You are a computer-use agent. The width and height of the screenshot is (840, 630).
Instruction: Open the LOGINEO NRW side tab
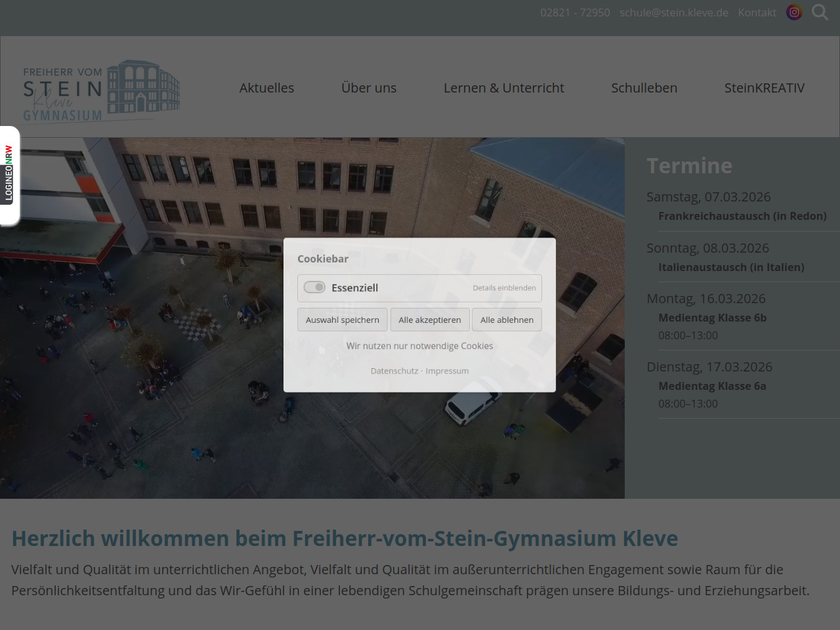click(9, 175)
